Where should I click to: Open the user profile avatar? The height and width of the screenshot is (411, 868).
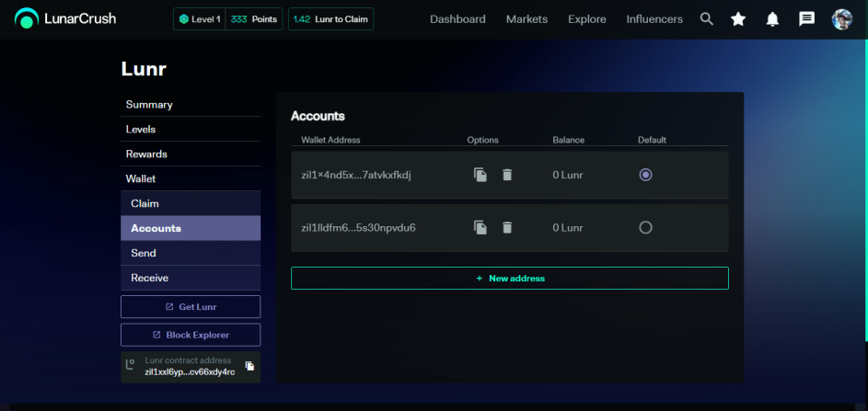(842, 19)
